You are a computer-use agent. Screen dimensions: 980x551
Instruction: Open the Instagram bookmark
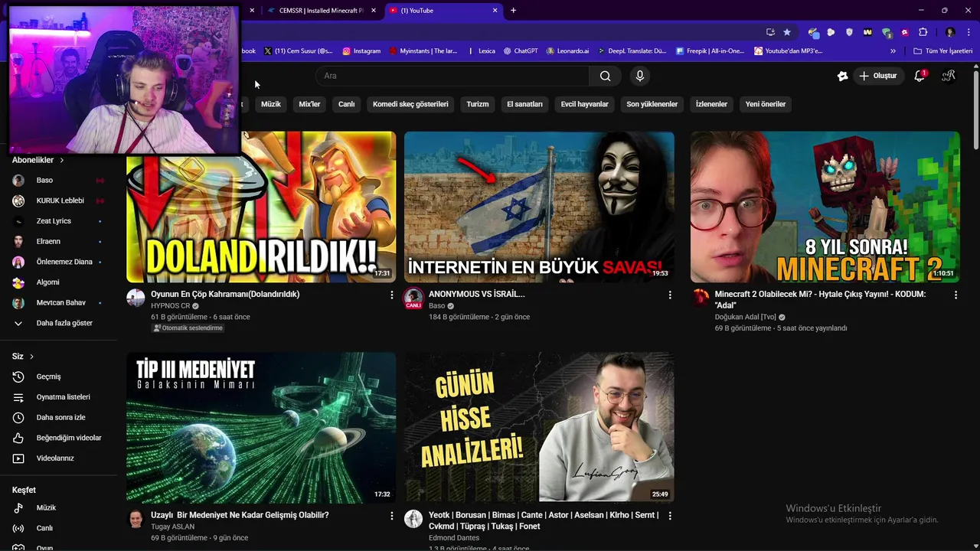[x=361, y=51]
